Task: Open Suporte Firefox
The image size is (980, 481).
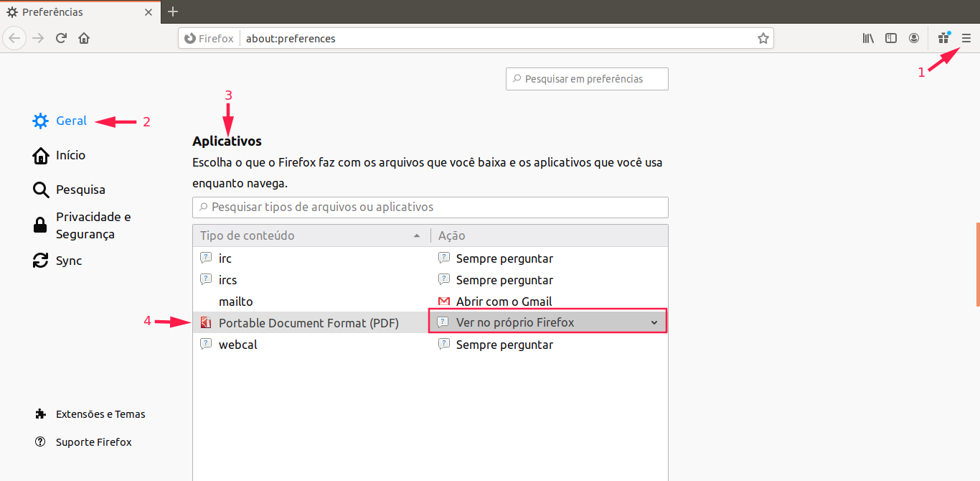Action: coord(94,442)
